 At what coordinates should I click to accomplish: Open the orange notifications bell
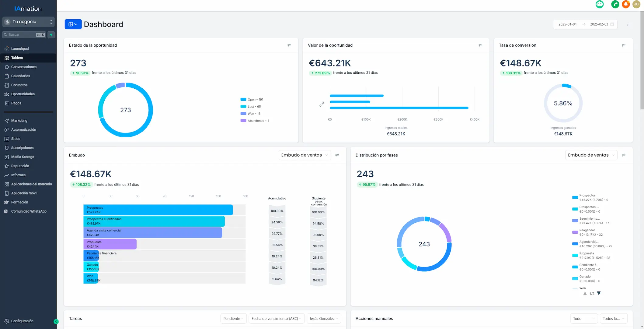(626, 4)
